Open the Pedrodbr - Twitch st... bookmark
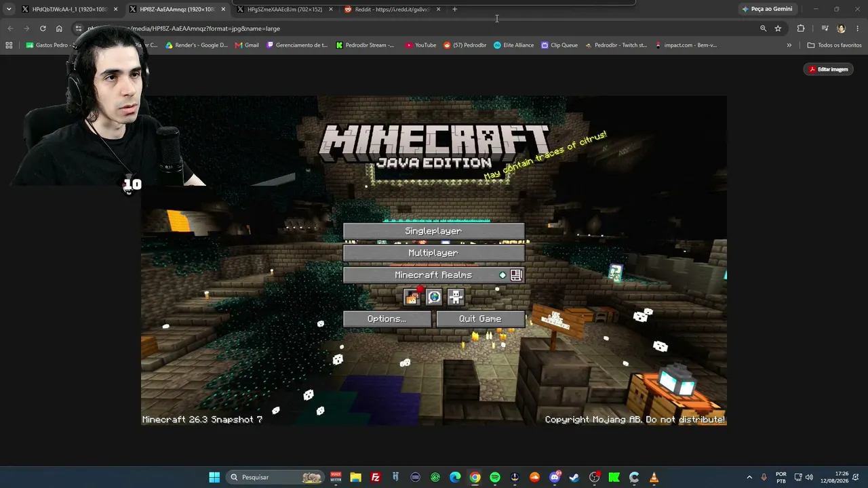The width and height of the screenshot is (868, 488). (616, 45)
